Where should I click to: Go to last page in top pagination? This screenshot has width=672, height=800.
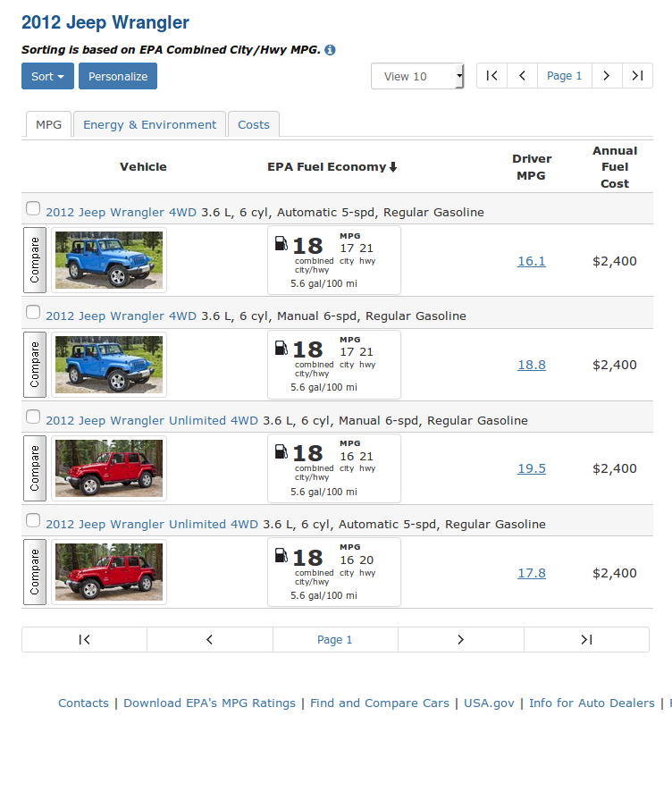point(637,76)
